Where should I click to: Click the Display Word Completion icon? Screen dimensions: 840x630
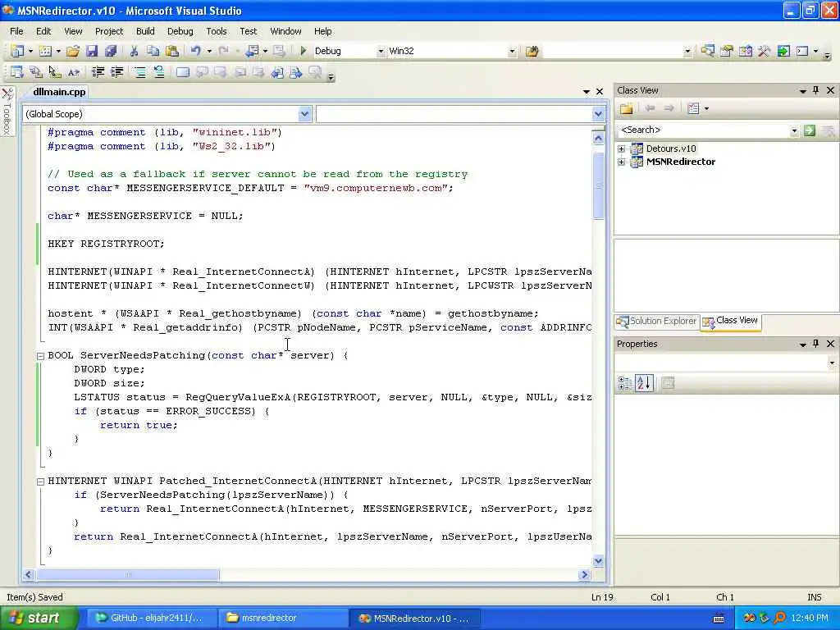pos(73,72)
